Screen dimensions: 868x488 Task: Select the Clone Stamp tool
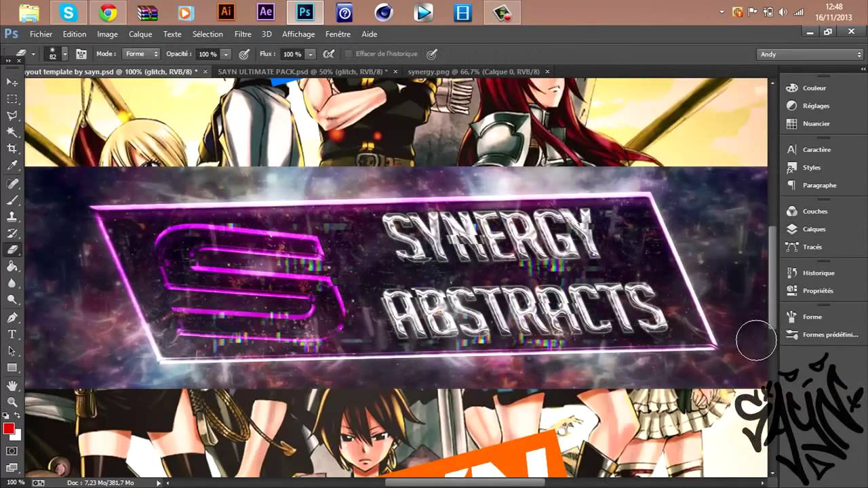coord(12,218)
